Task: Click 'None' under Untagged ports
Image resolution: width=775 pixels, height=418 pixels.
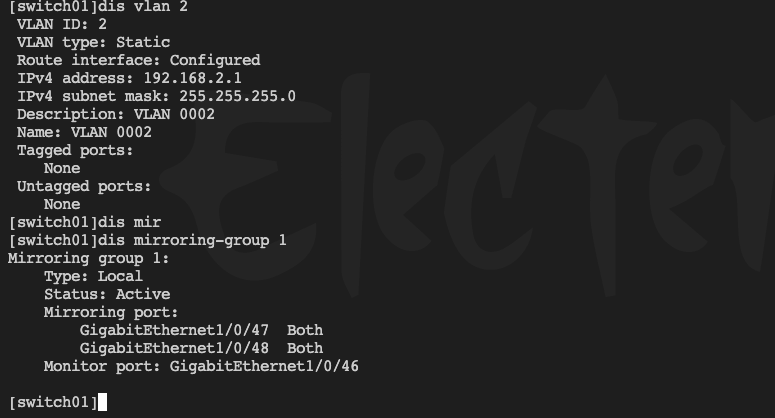Action: click(62, 204)
